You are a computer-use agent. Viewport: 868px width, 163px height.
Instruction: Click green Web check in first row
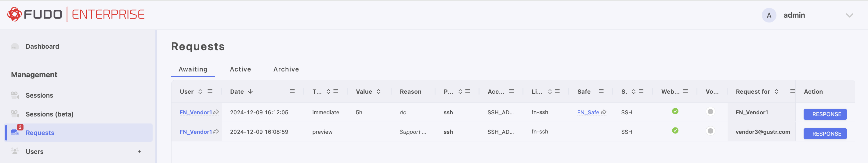click(x=675, y=111)
